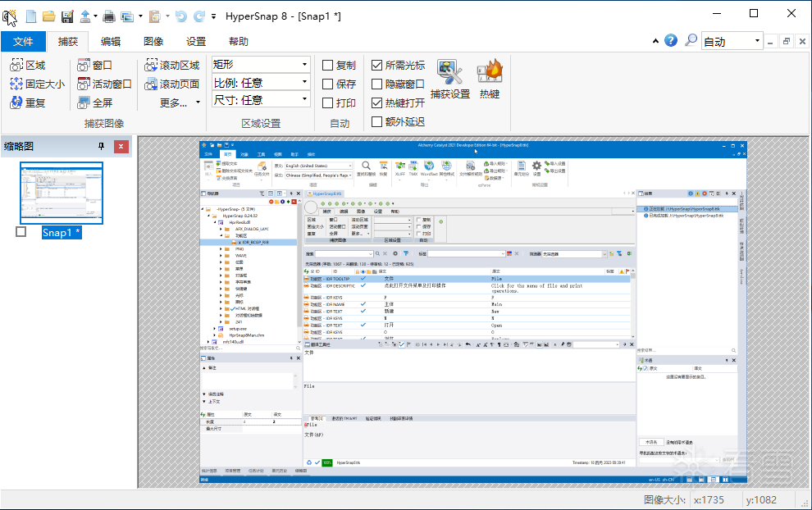Click the x:1735 status bar value
This screenshot has height=510, width=812.
[709, 499]
